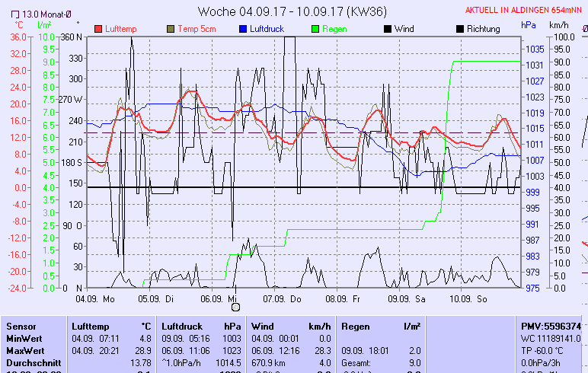The height and width of the screenshot is (373, 588).
Task: Click the AKTUELL IN ALDINGEN 654mNN text
Action: pyautogui.click(x=525, y=11)
